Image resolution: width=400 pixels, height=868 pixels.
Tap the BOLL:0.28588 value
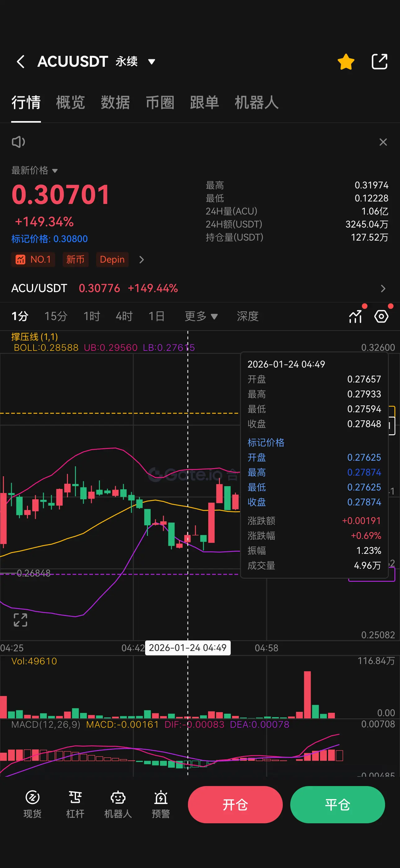pyautogui.click(x=46, y=347)
